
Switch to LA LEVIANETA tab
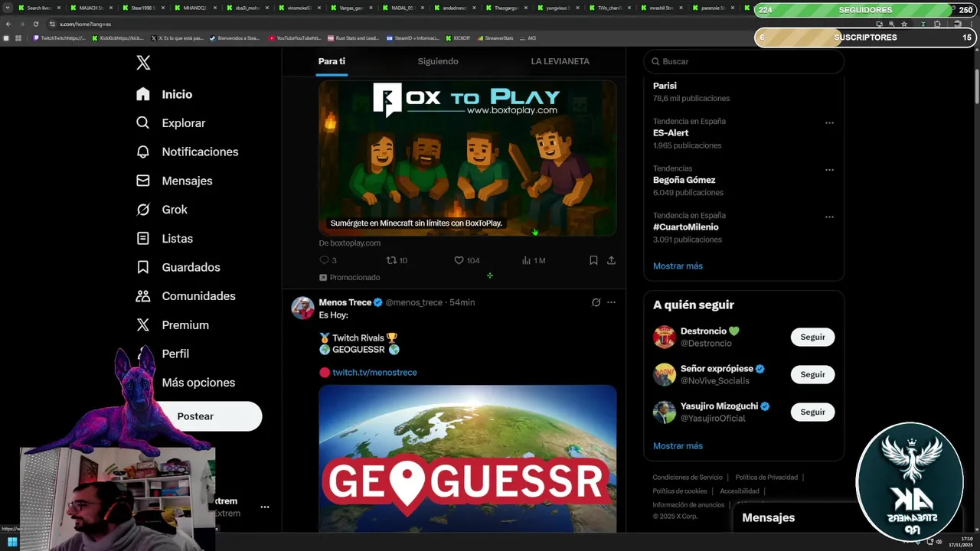click(x=560, y=61)
